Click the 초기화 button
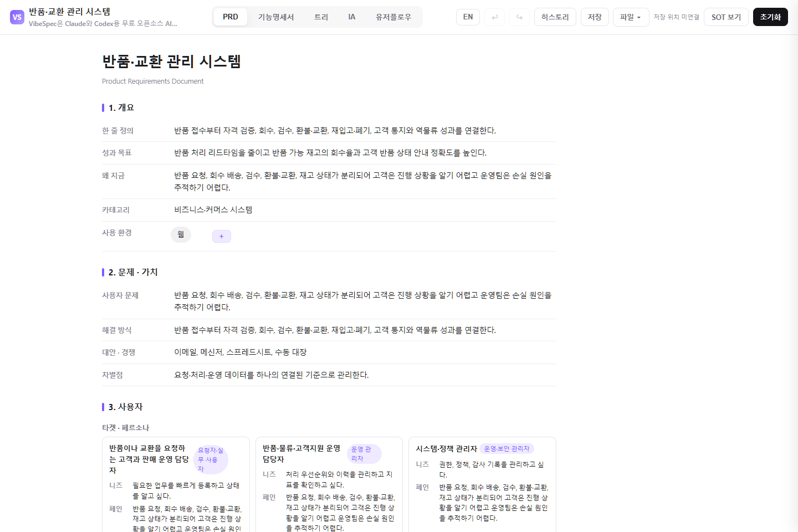This screenshot has width=798, height=532. 770,17
